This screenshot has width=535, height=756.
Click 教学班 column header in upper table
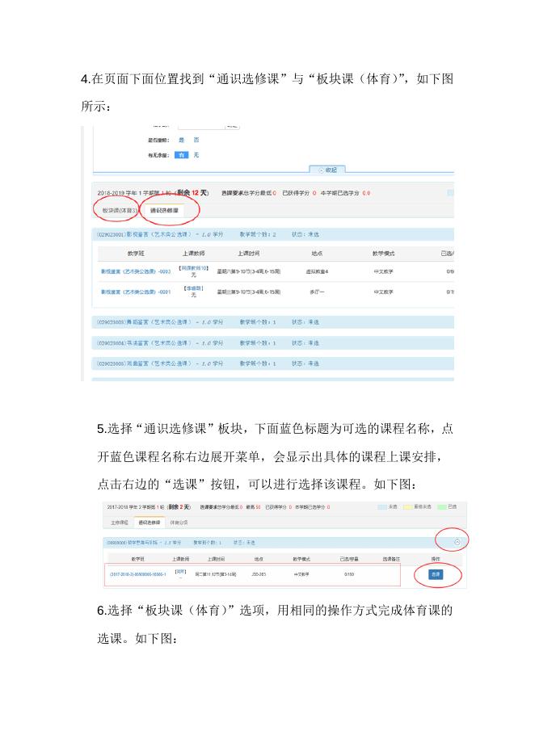coord(136,254)
